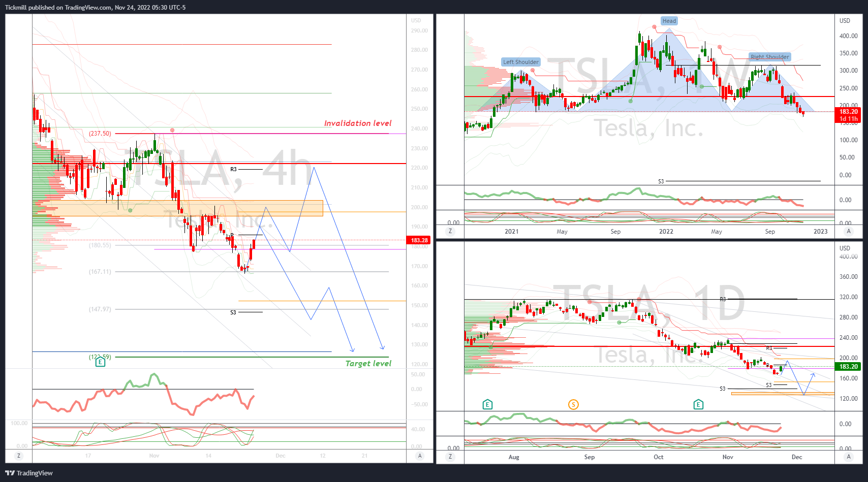Open the stock split S marker, daily chart
The width and height of the screenshot is (868, 482).
[x=573, y=404]
